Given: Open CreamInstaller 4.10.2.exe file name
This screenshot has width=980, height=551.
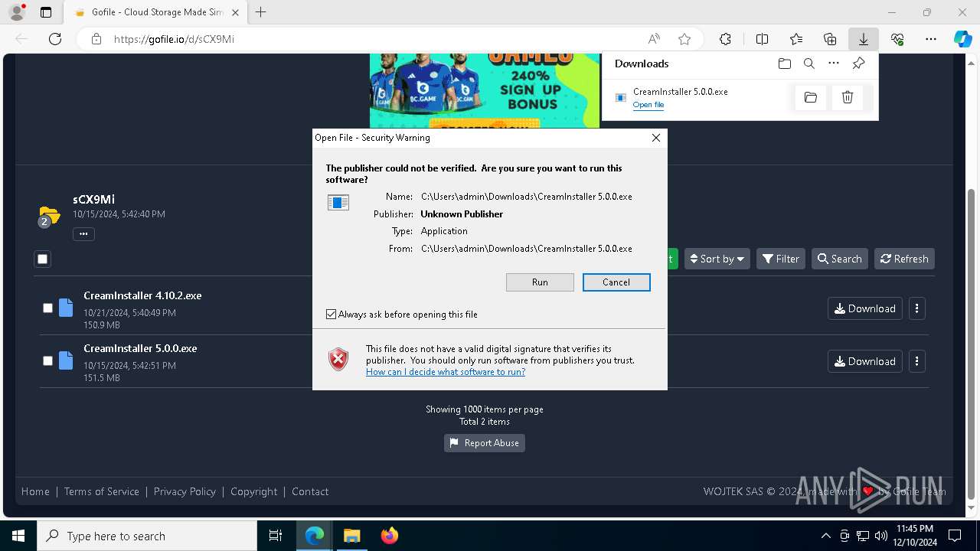Looking at the screenshot, I should 142,295.
